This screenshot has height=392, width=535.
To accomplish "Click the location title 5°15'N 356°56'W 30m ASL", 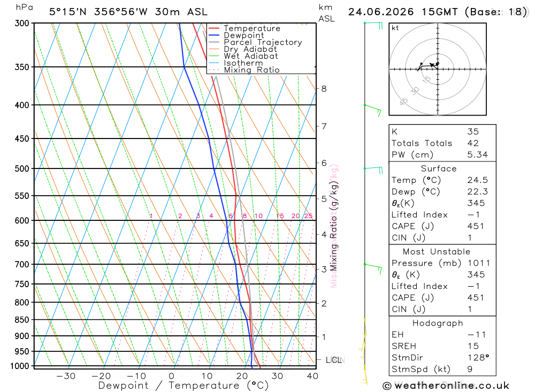I will coord(128,12).
